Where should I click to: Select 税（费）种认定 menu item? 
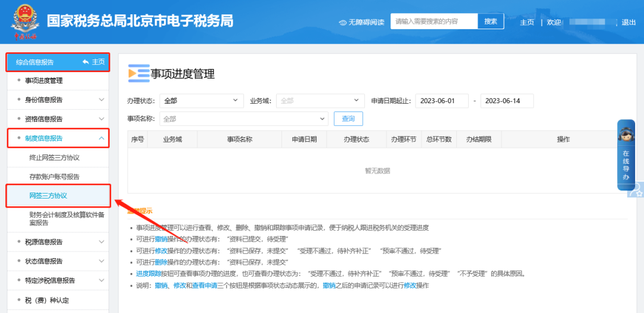click(47, 300)
